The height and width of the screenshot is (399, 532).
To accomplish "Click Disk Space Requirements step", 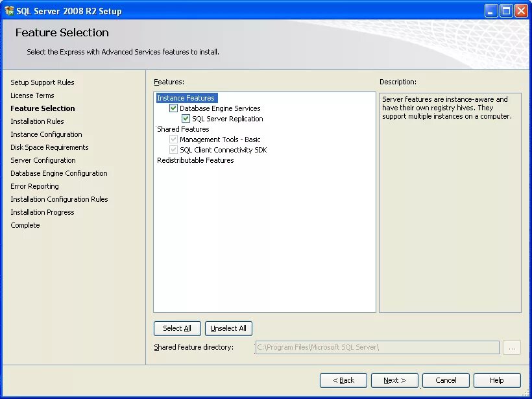I will (x=49, y=147).
